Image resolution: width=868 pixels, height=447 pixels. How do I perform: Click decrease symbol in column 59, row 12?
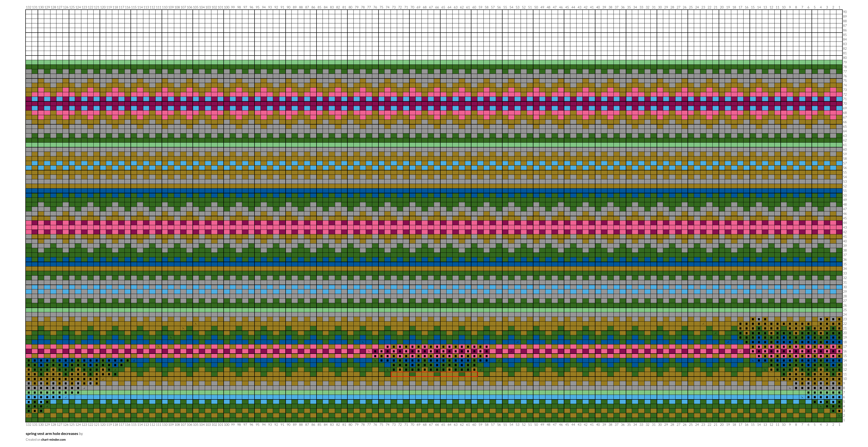[481, 370]
